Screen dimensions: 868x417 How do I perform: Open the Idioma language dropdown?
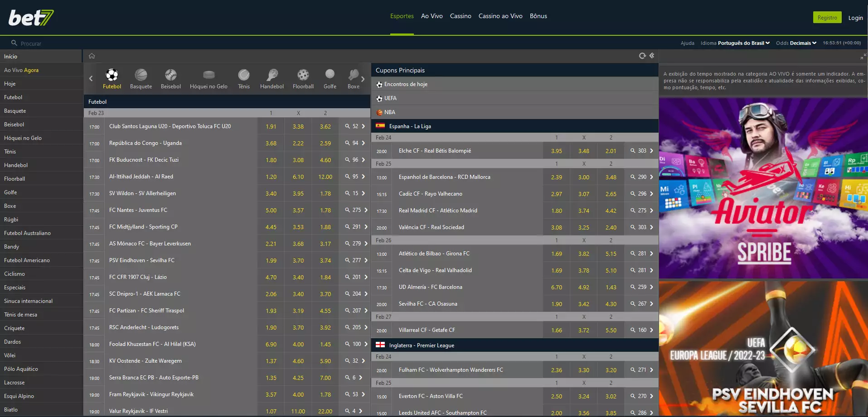point(743,43)
